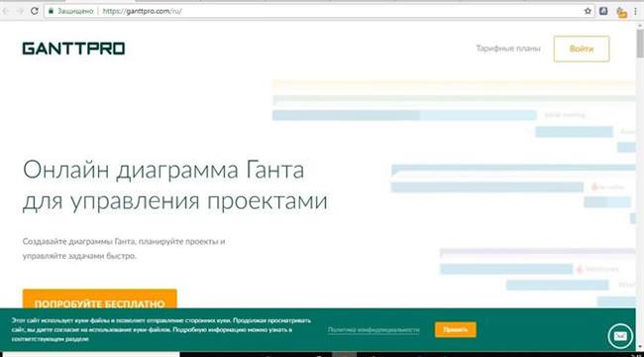Image resolution: width=644 pixels, height=357 pixels.
Task: Accept cookies with the Принять button
Action: point(455,330)
